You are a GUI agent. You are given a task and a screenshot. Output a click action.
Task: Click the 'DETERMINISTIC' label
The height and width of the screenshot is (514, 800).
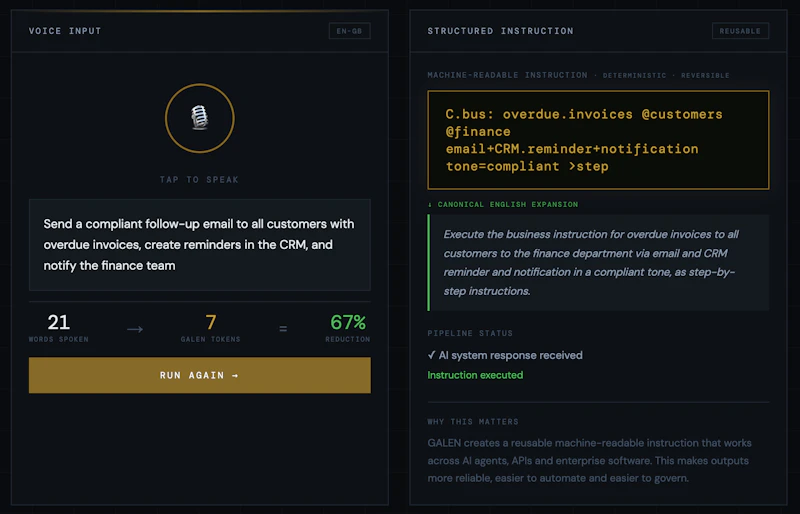coord(635,76)
